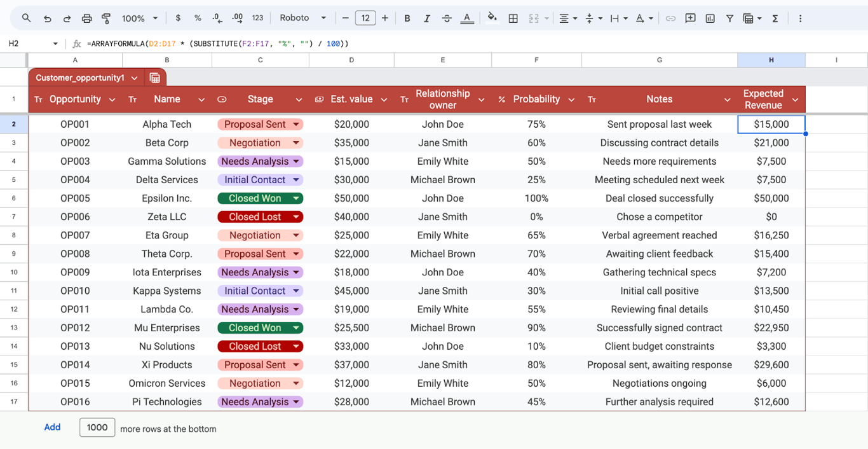Increase decimal places
868x449 pixels.
(x=238, y=18)
